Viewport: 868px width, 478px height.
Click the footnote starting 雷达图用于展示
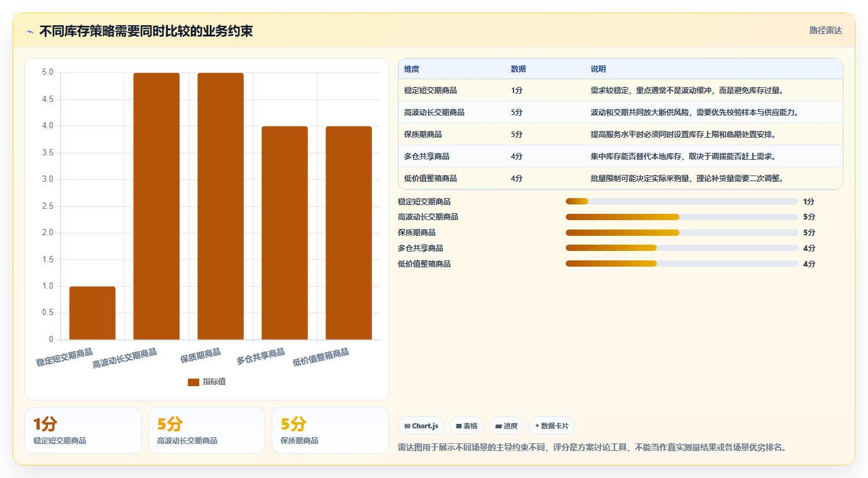click(x=592, y=448)
